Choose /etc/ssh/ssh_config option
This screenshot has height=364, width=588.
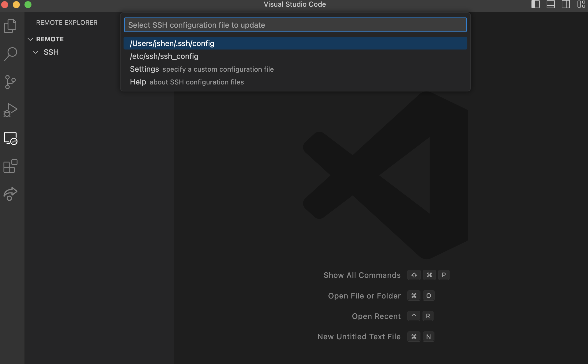coord(164,56)
